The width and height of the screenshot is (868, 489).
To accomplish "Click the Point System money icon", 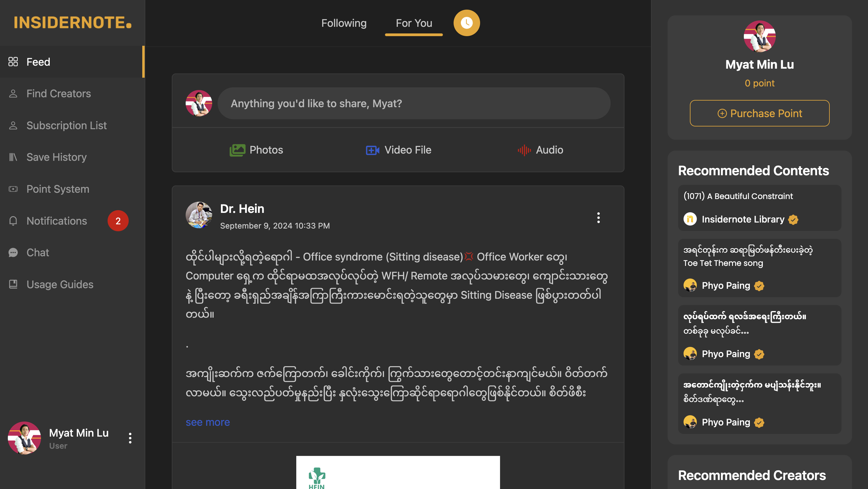I will [13, 189].
